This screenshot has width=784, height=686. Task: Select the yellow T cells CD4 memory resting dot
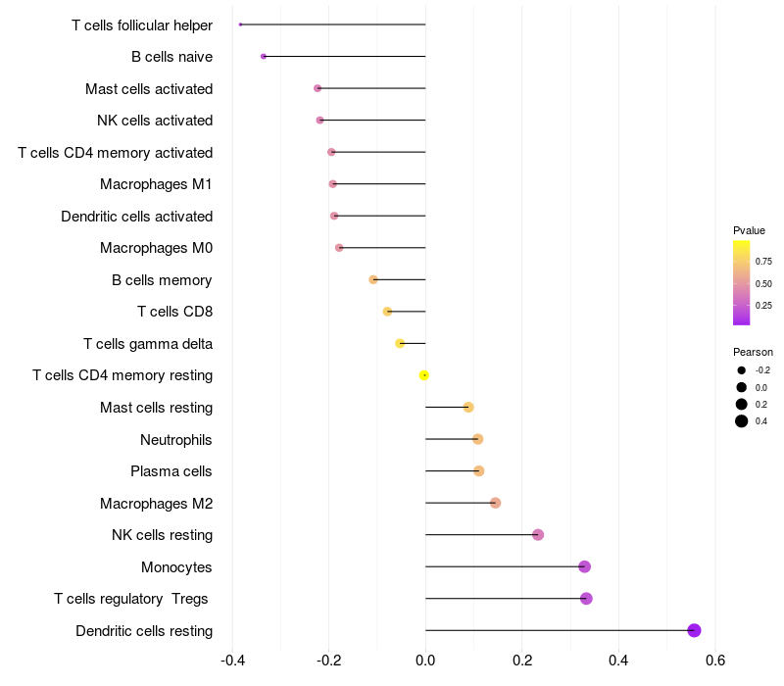pyautogui.click(x=424, y=375)
